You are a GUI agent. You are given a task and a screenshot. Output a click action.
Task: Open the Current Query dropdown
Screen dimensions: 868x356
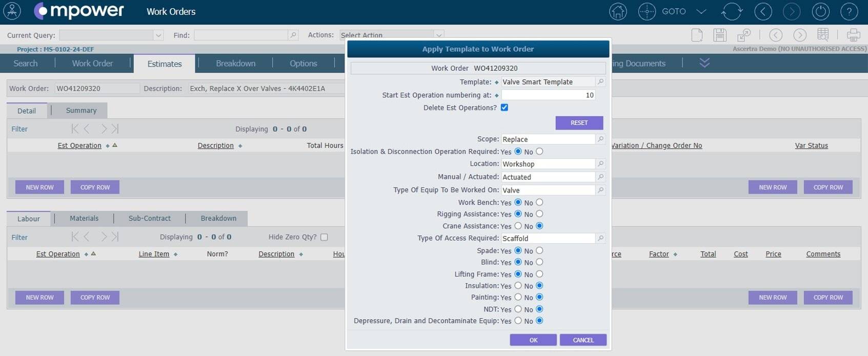[x=158, y=35]
